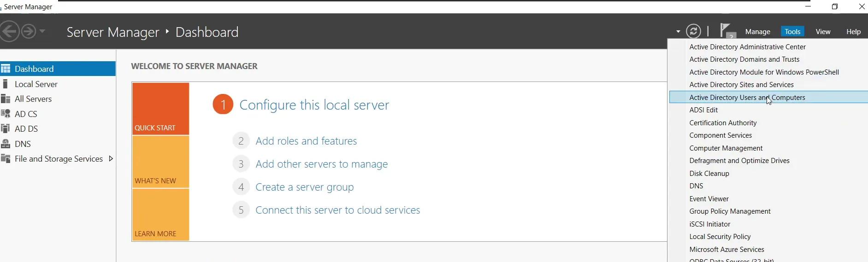Open dropdown arrow left of refresh icon

point(678,32)
